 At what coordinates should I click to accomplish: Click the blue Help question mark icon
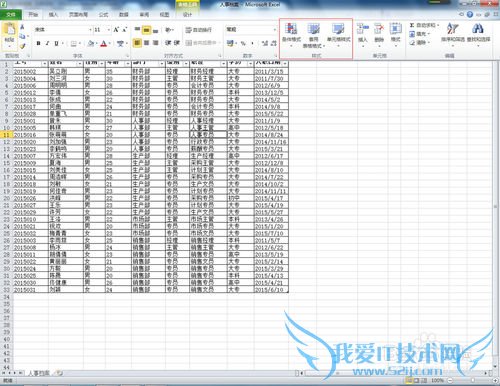point(470,14)
